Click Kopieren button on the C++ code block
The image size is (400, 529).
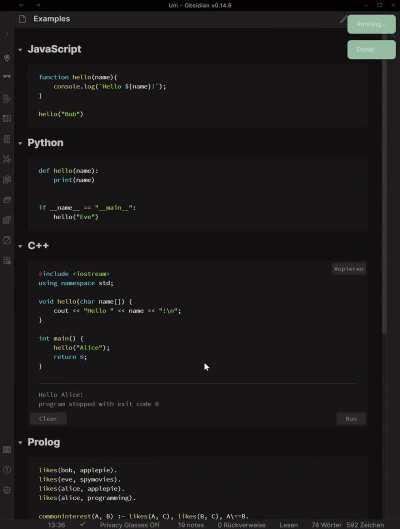coord(348,269)
